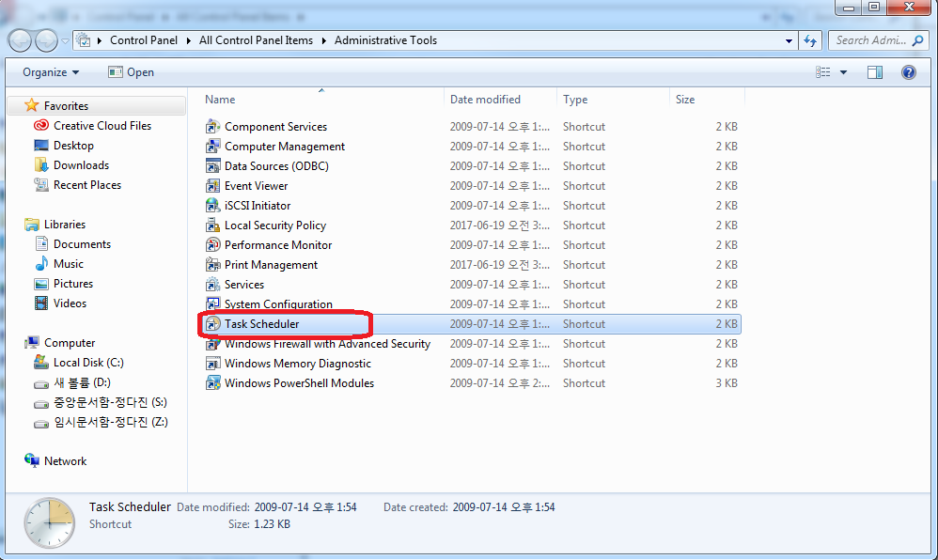Click the Performance Monitor file name
The width and height of the screenshot is (938, 560).
(278, 245)
